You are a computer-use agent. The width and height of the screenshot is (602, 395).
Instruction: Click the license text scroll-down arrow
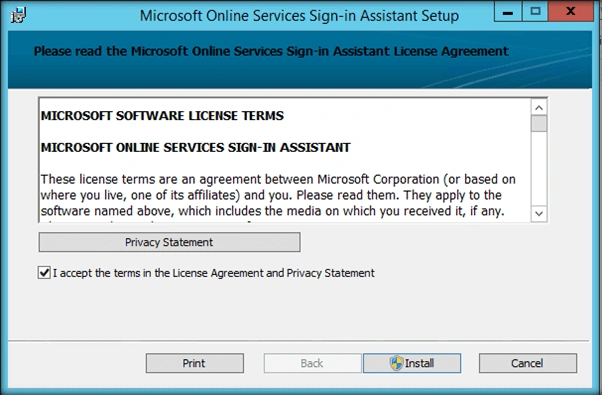539,213
